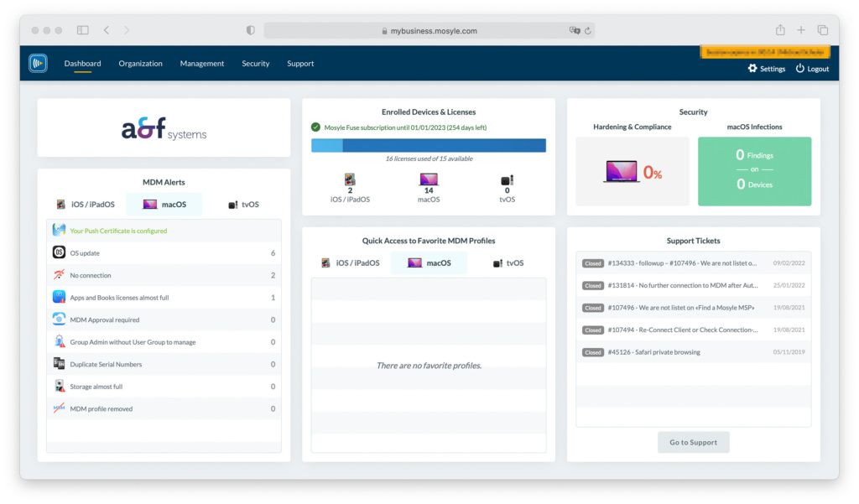Click the Duplicate Serial Numbers icon
This screenshot has height=504, width=859.
60,364
